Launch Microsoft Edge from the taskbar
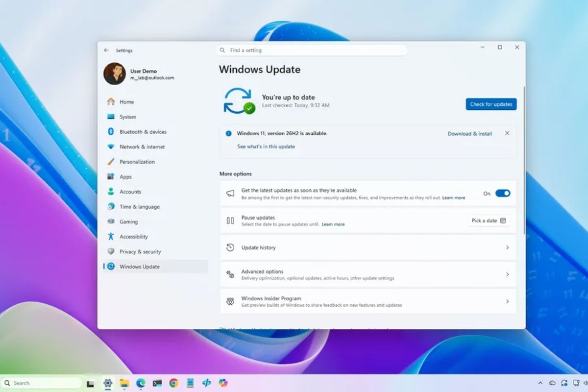The width and height of the screenshot is (588, 392). [x=141, y=383]
